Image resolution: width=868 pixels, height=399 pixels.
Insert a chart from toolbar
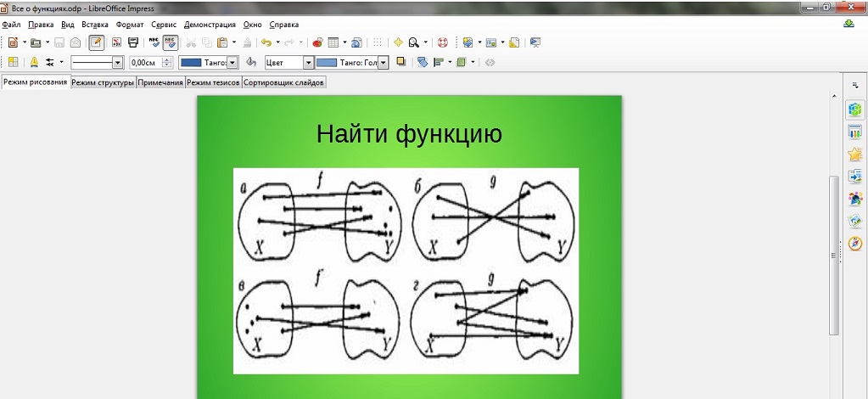pos(317,42)
